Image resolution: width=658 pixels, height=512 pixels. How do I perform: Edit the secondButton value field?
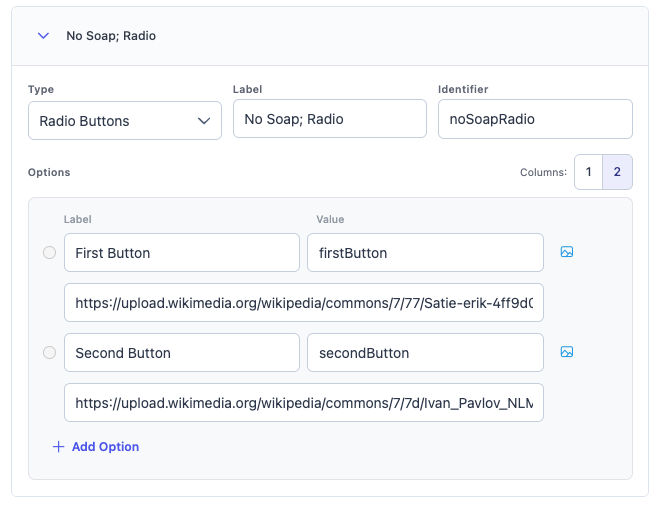click(425, 353)
